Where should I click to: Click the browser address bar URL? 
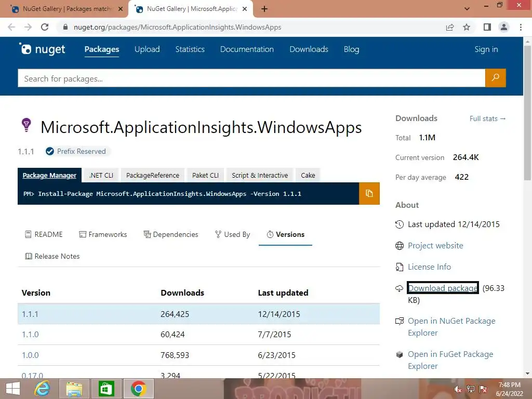(x=178, y=27)
